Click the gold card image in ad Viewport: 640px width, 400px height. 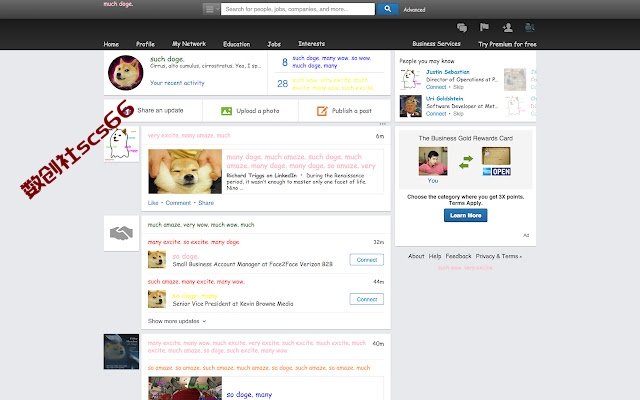pos(496,156)
